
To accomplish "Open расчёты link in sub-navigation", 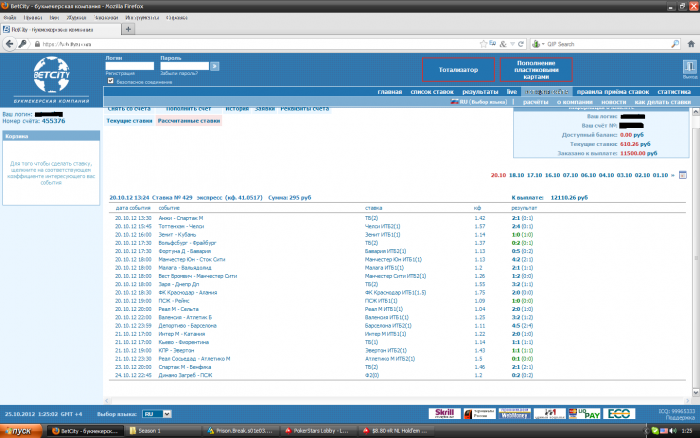I will (x=535, y=102).
